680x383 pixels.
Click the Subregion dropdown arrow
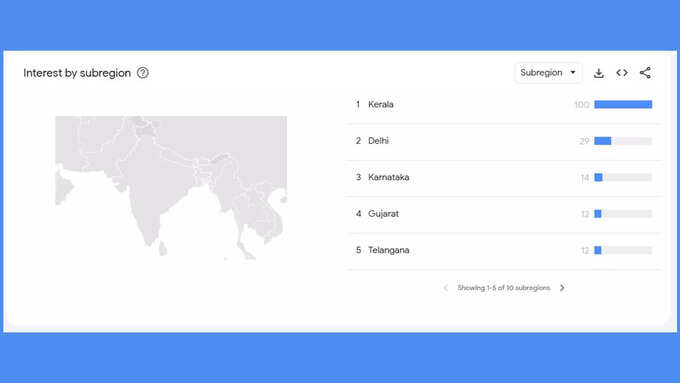click(x=573, y=72)
